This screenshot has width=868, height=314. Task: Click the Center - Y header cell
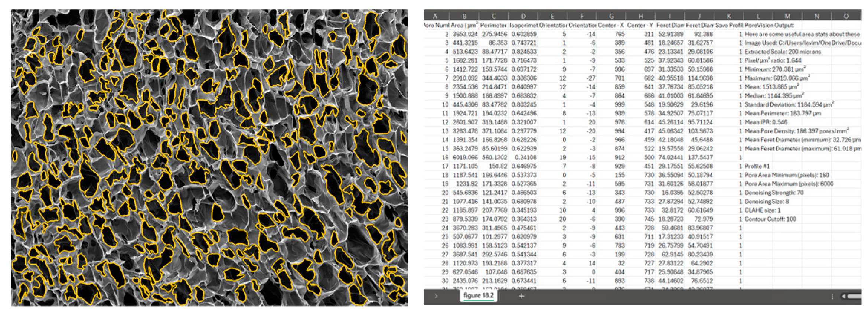coord(640,25)
